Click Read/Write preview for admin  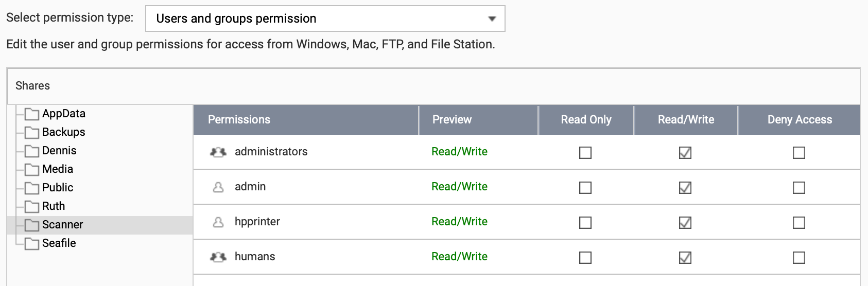(459, 187)
